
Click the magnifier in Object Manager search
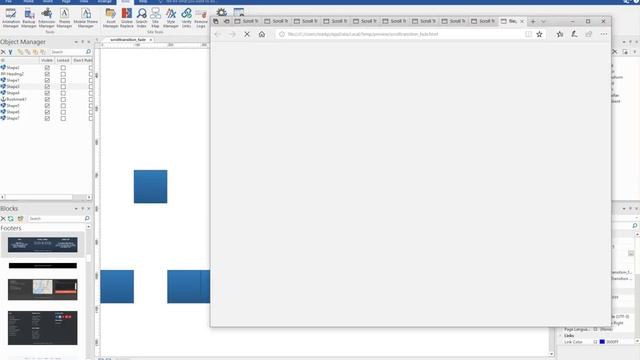[88, 52]
